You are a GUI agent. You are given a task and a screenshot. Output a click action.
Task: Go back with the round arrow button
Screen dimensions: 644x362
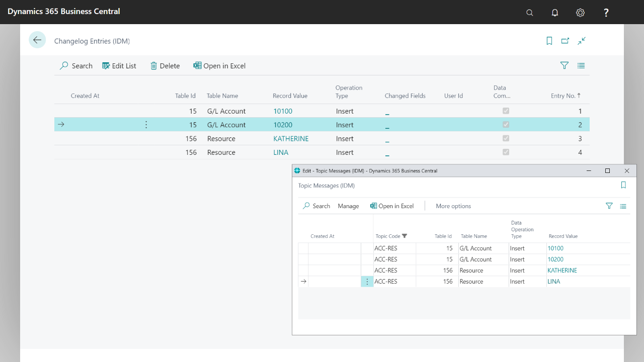[x=37, y=40]
